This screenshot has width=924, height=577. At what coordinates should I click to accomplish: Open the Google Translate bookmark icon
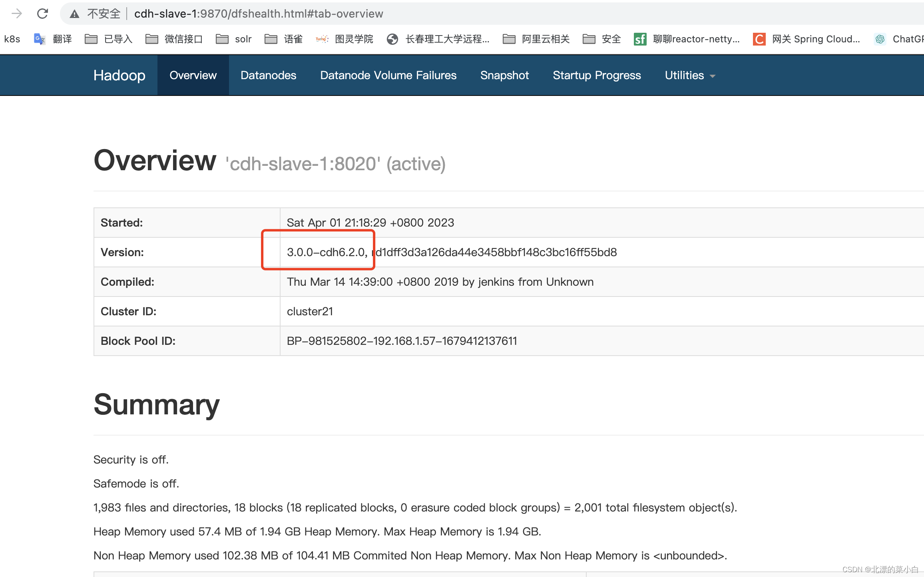click(x=39, y=39)
